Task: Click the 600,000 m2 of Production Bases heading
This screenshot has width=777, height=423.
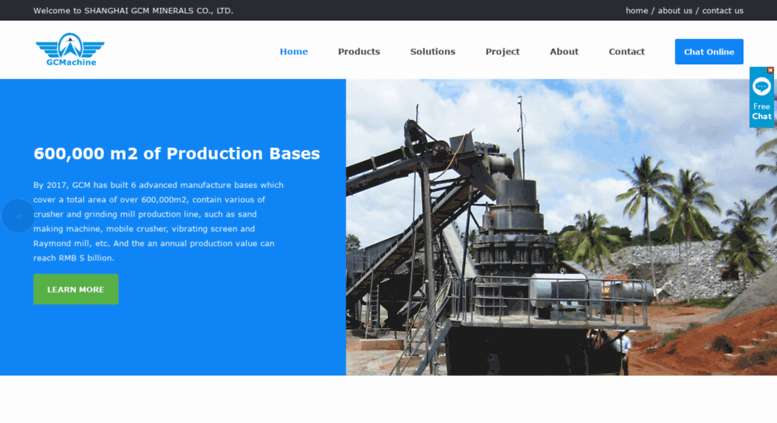Action: [176, 154]
